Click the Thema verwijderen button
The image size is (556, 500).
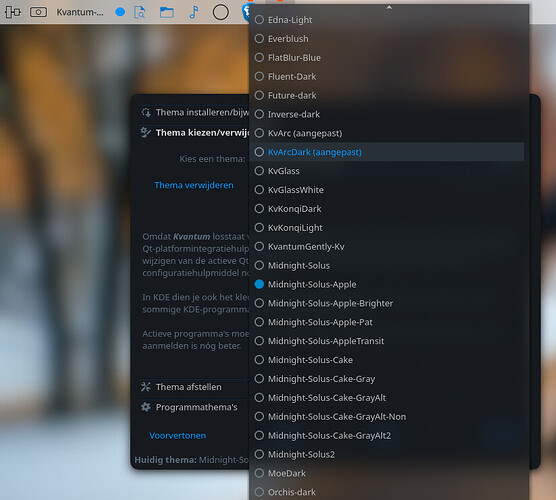tap(194, 185)
